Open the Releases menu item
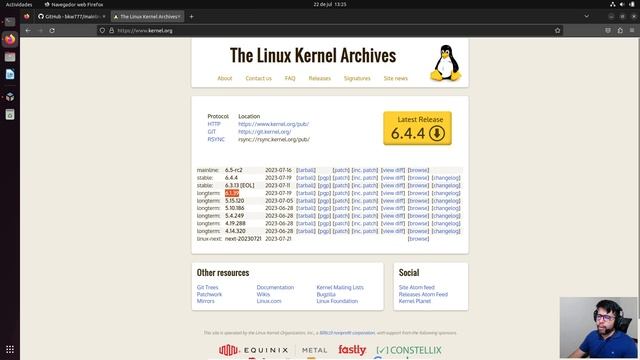Viewport: 640px width, 360px height. tap(320, 78)
